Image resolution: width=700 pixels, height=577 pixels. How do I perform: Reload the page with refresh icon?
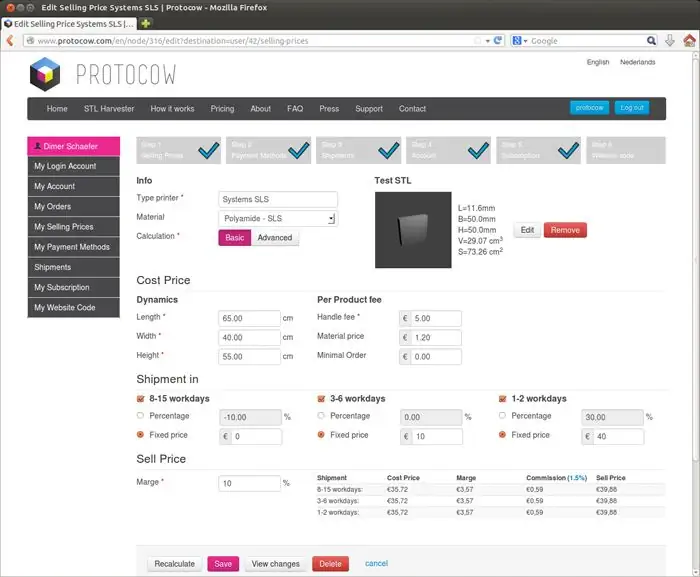point(498,41)
